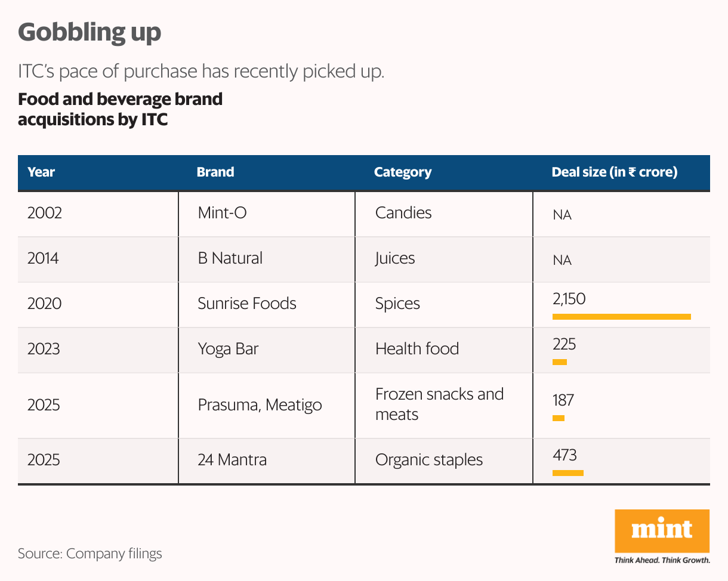Click the Think Ahead. Think Growth. tagline
The image size is (728, 581).
point(662,561)
